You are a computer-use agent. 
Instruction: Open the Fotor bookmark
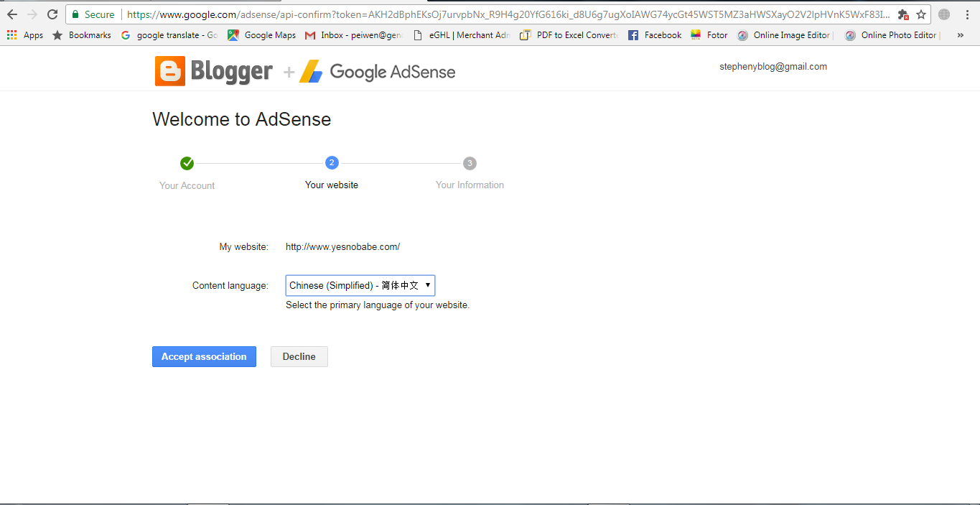(x=709, y=35)
